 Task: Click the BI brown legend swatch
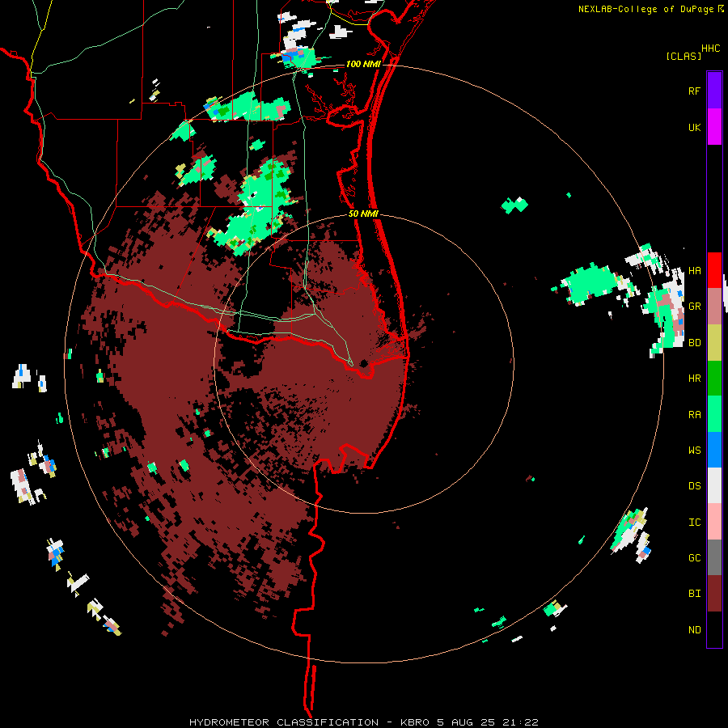click(x=714, y=594)
